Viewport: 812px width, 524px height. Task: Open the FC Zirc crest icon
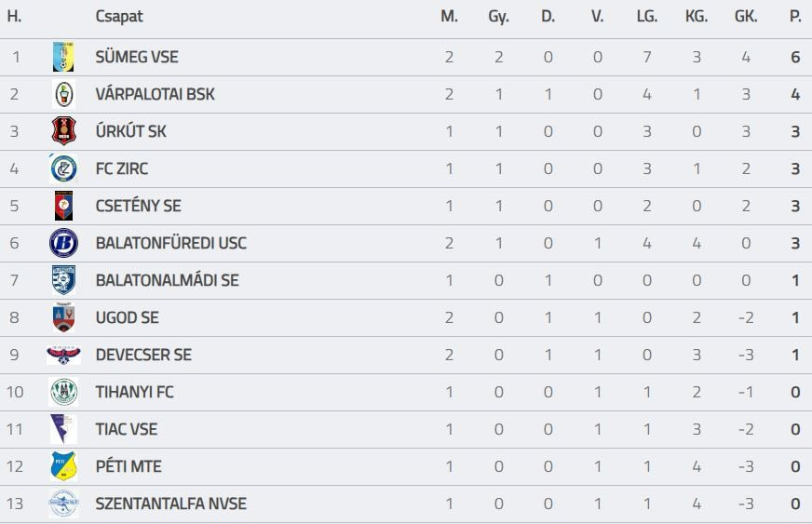click(x=63, y=168)
